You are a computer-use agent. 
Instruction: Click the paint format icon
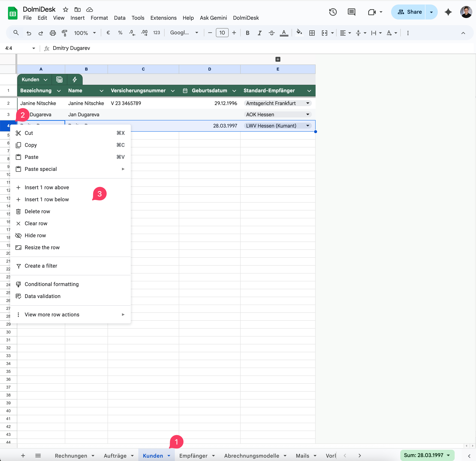pyautogui.click(x=64, y=33)
